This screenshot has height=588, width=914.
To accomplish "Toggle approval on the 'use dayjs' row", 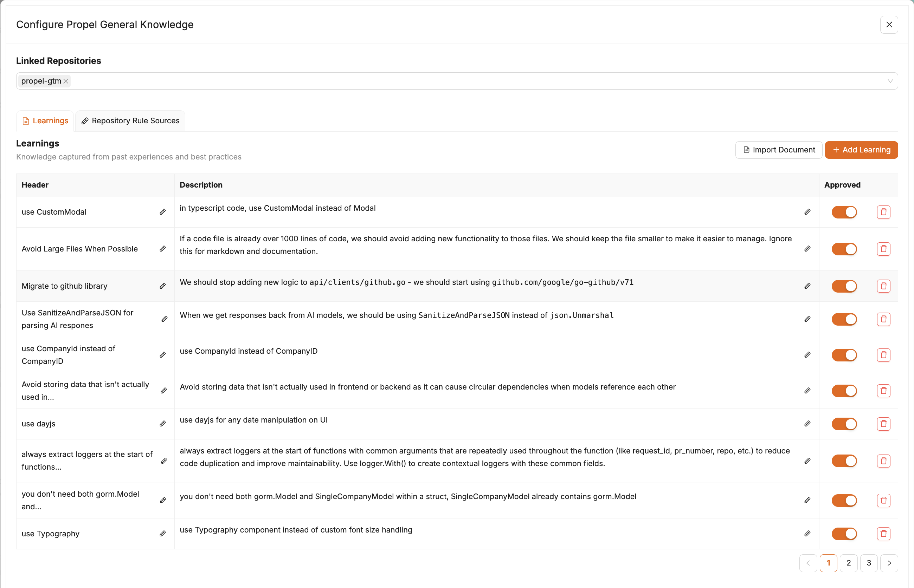I will (844, 423).
